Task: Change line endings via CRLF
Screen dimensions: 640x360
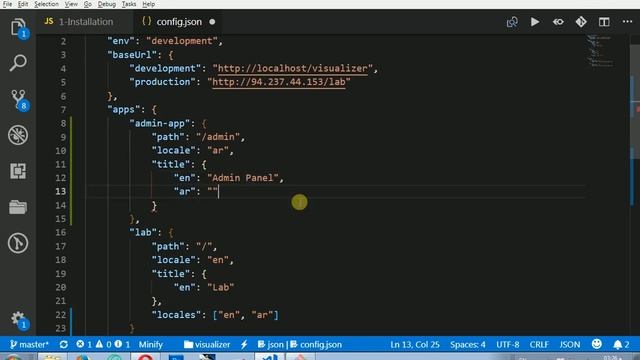Action: pyautogui.click(x=539, y=344)
